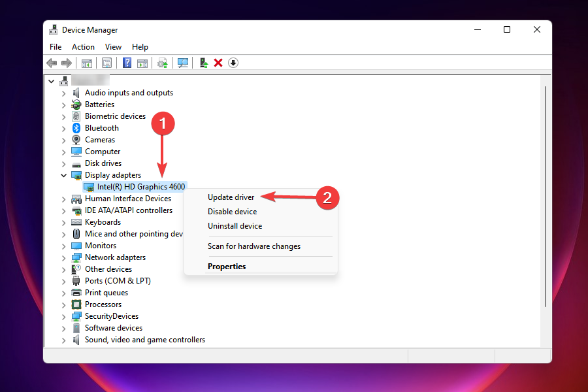Click the Bluetooth category icon
Viewport: 588px width, 392px height.
click(76, 128)
